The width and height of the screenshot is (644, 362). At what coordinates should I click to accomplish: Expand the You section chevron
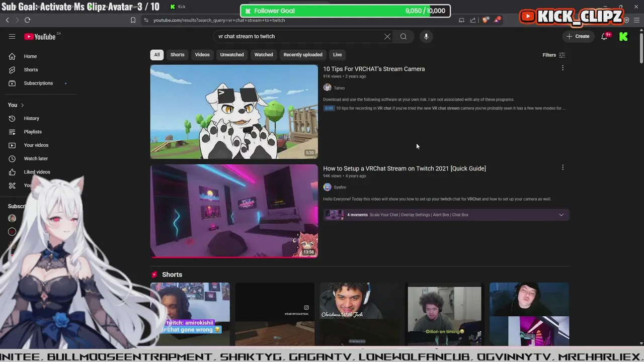tap(22, 105)
